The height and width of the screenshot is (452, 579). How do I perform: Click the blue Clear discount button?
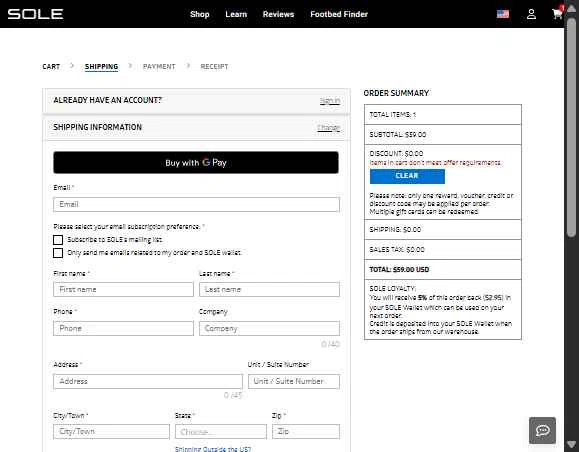click(x=407, y=176)
